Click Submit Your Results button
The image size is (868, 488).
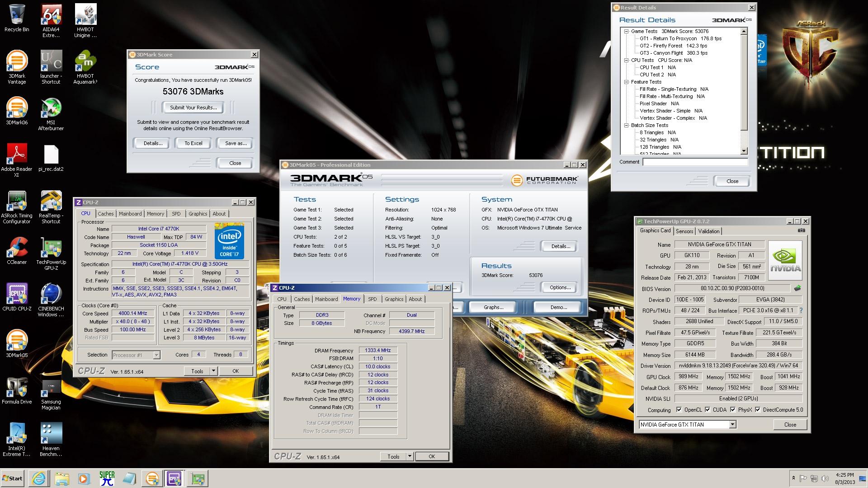[193, 108]
